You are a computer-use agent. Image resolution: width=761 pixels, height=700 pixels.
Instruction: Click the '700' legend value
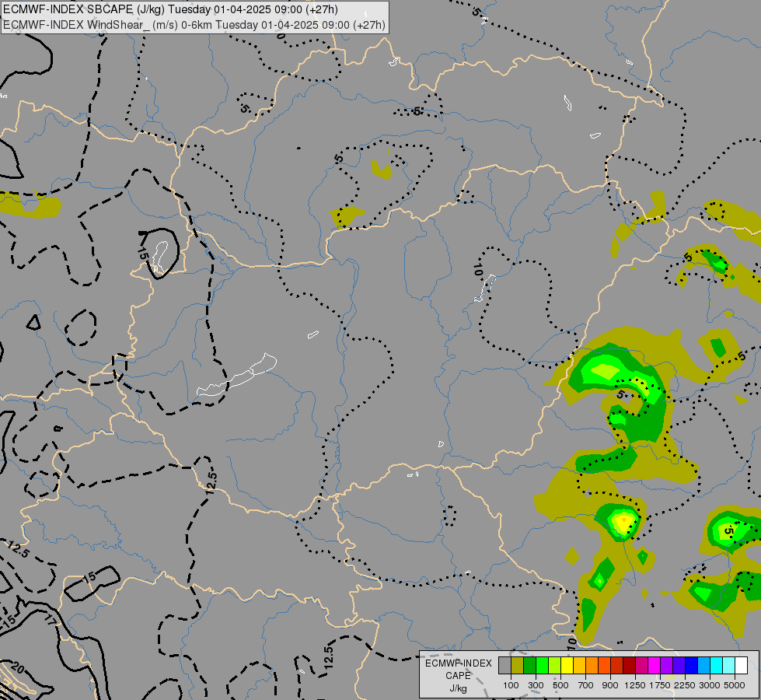coord(586,685)
